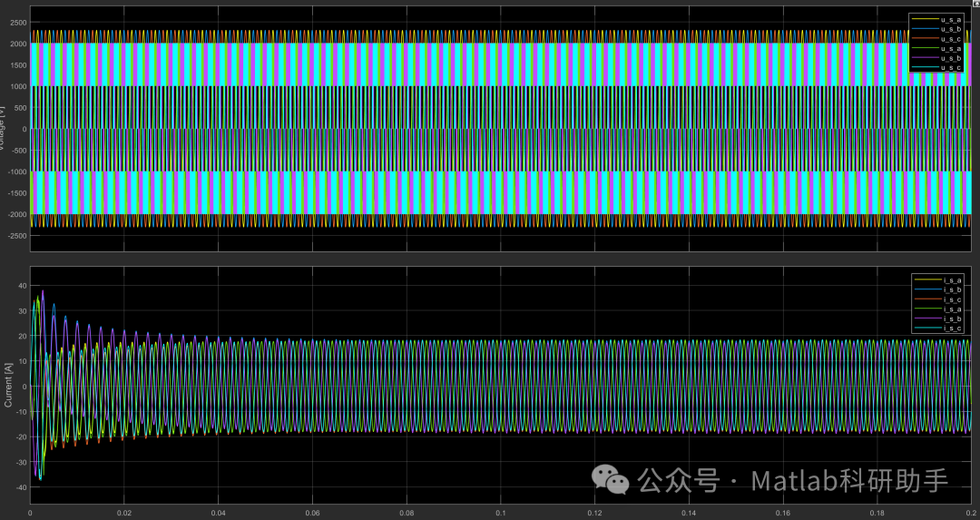Toggle the purple i_s_b legend entry
980x520 pixels.
point(937,319)
